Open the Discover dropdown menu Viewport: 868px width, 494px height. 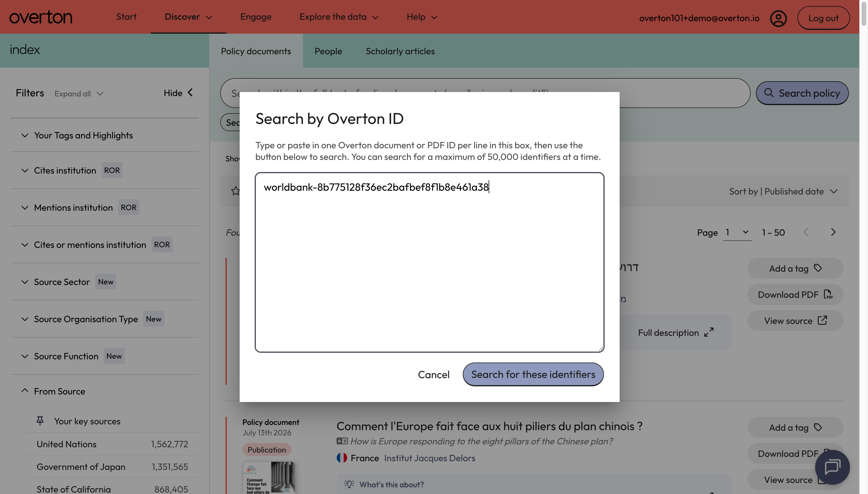click(189, 17)
